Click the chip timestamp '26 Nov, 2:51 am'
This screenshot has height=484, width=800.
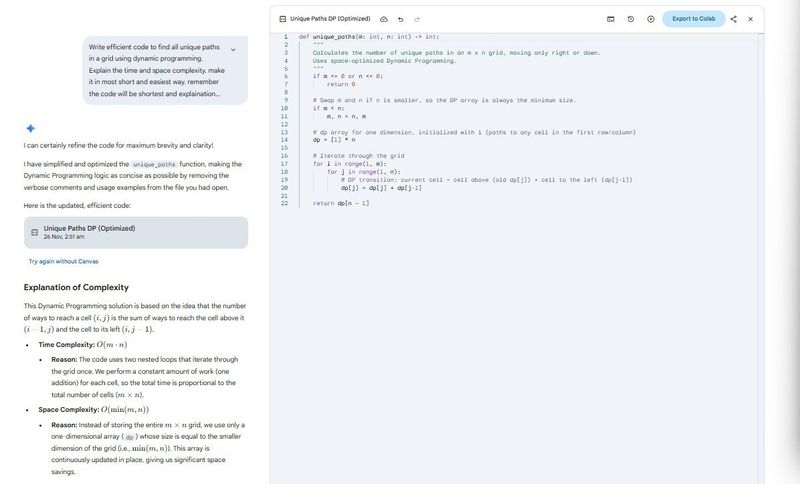tap(64, 237)
